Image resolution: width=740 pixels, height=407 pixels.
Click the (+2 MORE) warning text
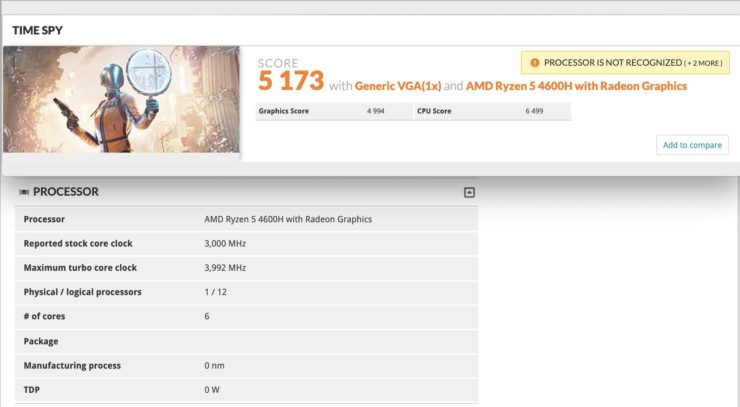coord(703,63)
